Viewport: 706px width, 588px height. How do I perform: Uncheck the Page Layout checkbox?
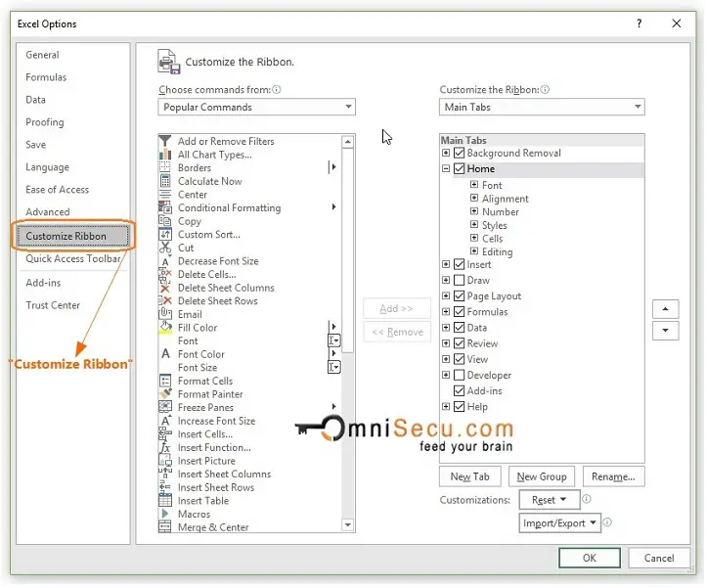459,296
